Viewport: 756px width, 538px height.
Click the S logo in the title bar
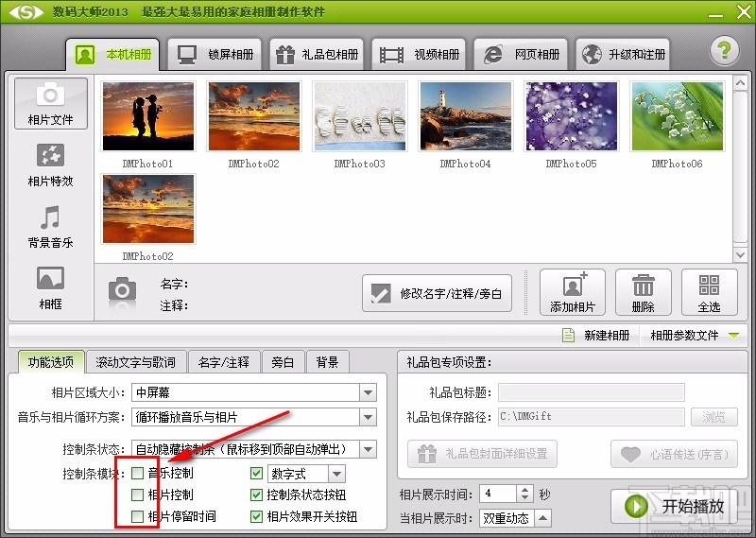pyautogui.click(x=26, y=11)
